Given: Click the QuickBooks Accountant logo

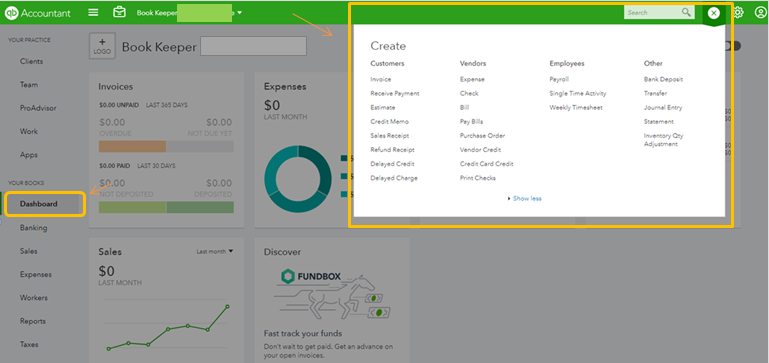Looking at the screenshot, I should point(38,13).
